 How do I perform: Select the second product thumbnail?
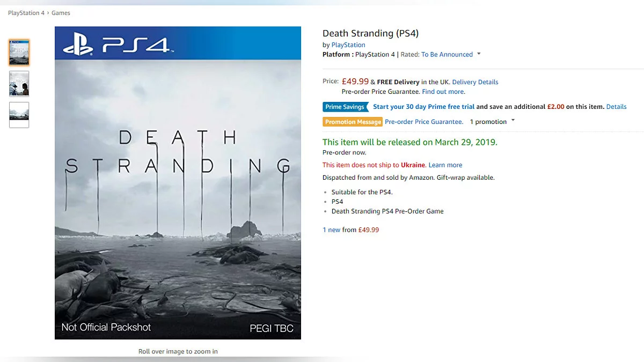(x=19, y=84)
